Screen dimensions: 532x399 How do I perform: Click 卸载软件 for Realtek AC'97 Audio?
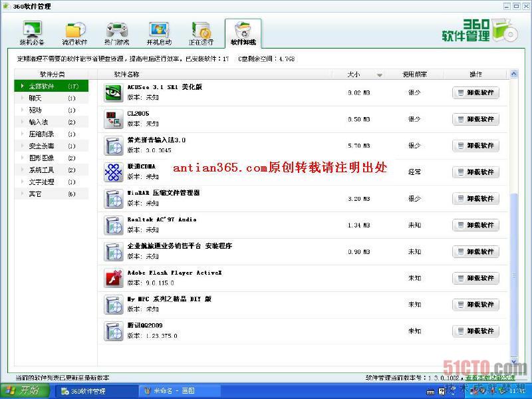(x=475, y=225)
